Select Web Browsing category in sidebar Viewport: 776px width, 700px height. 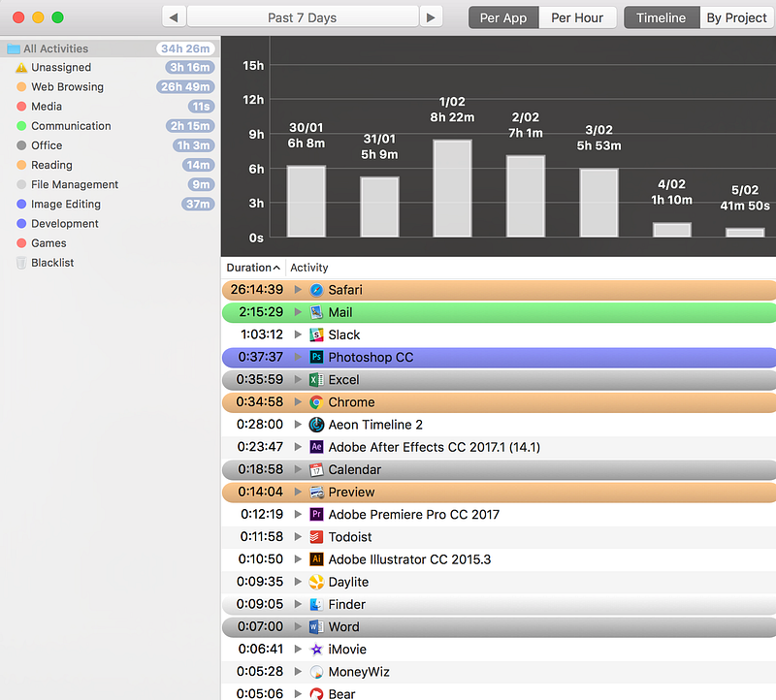click(x=67, y=87)
